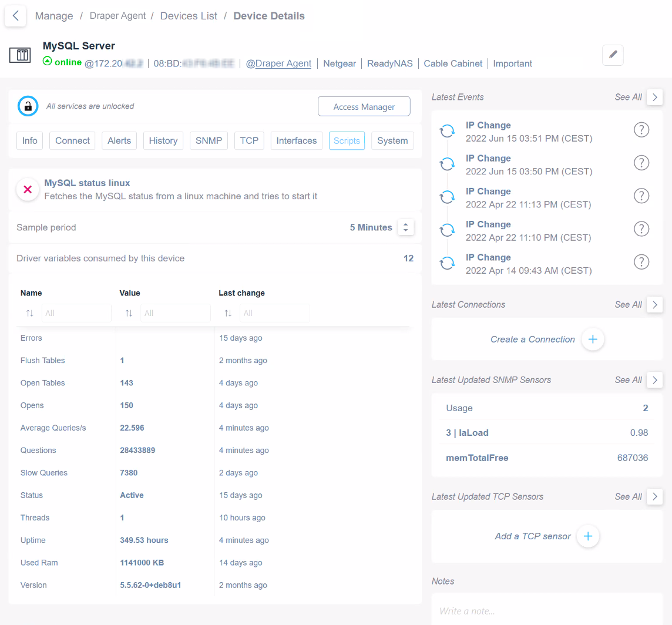Switch to the Alerts tab
The width and height of the screenshot is (672, 625).
(119, 140)
